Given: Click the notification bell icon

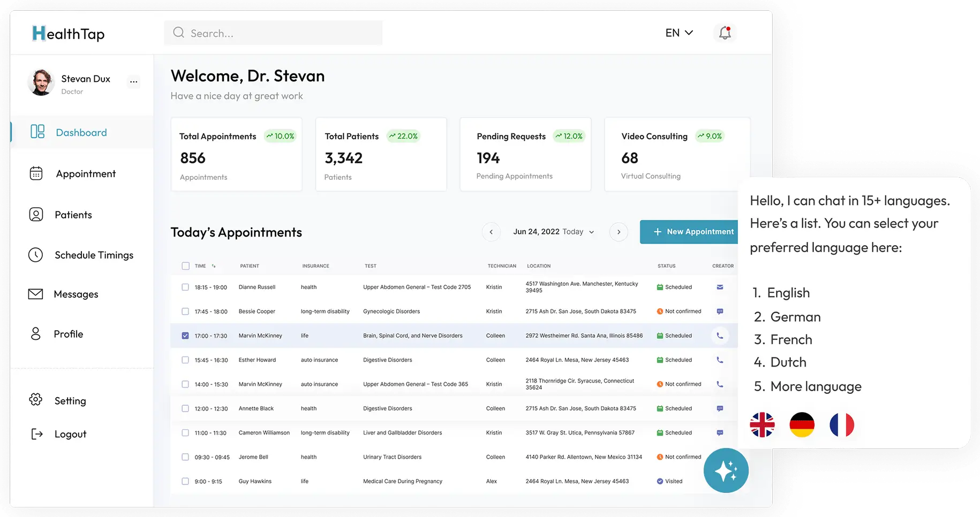Looking at the screenshot, I should 725,33.
